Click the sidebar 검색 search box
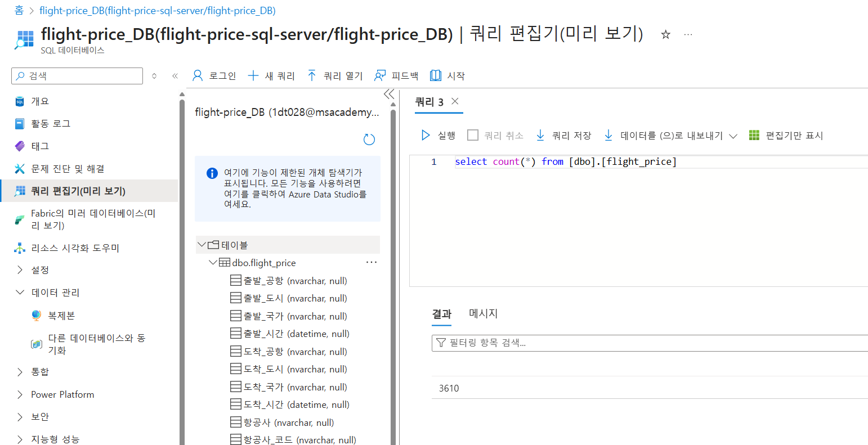The image size is (868, 445). click(x=77, y=76)
